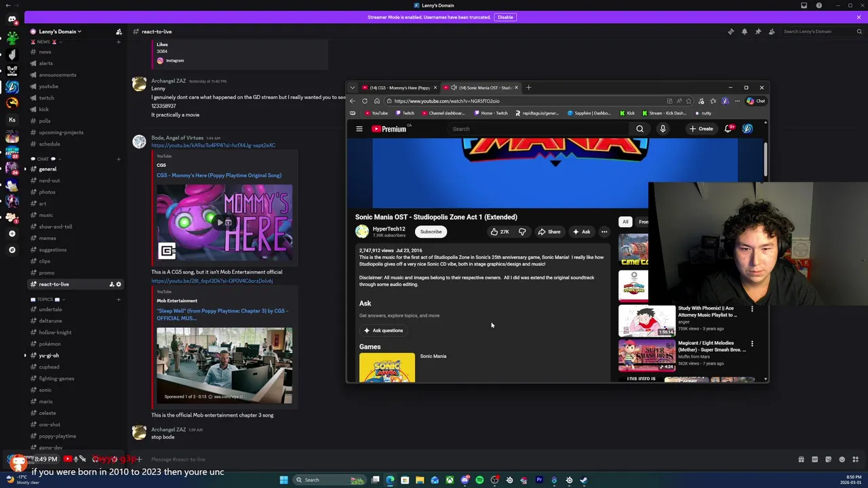This screenshot has width=868, height=488.
Task: Open Spotify from the Windows taskbar
Action: coord(479,480)
